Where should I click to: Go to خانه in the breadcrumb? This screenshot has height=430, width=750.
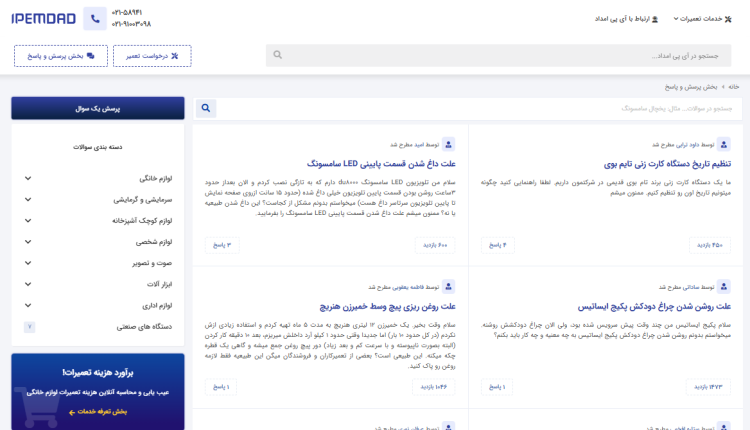tap(733, 87)
